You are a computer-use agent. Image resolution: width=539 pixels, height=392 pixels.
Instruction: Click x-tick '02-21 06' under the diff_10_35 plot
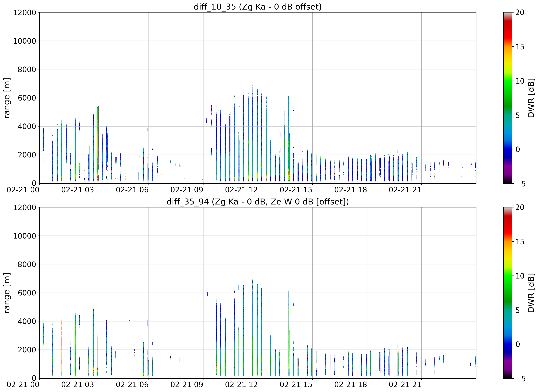pyautogui.click(x=132, y=190)
